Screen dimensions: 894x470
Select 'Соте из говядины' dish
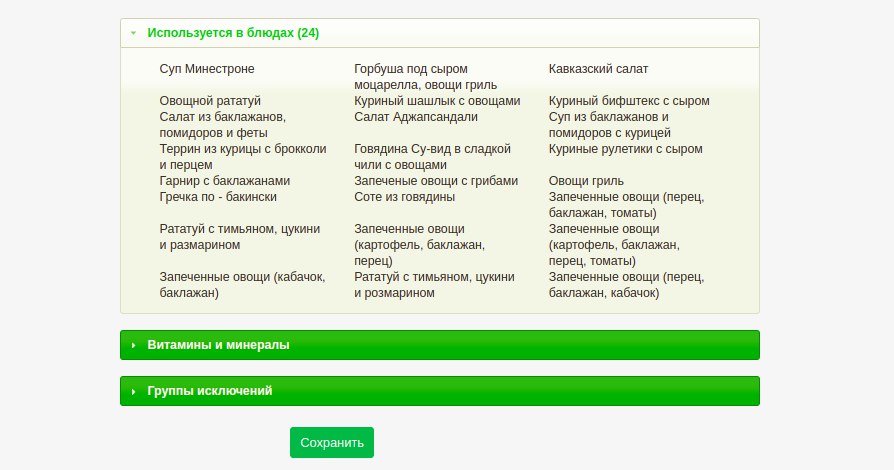pyautogui.click(x=404, y=197)
